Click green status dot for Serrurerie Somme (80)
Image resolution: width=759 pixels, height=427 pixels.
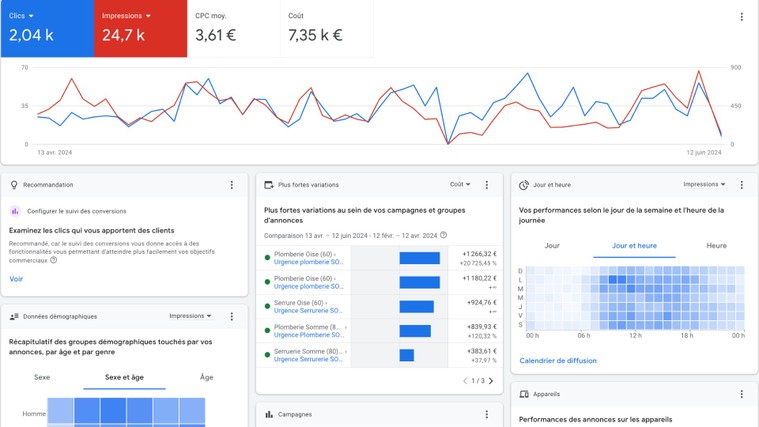[267, 355]
